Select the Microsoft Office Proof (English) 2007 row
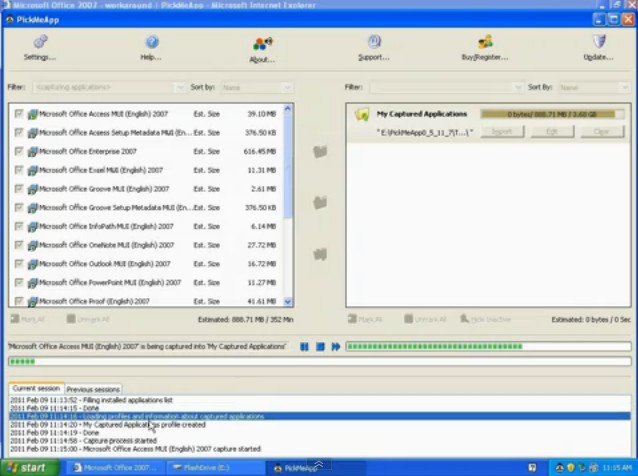 click(146, 301)
